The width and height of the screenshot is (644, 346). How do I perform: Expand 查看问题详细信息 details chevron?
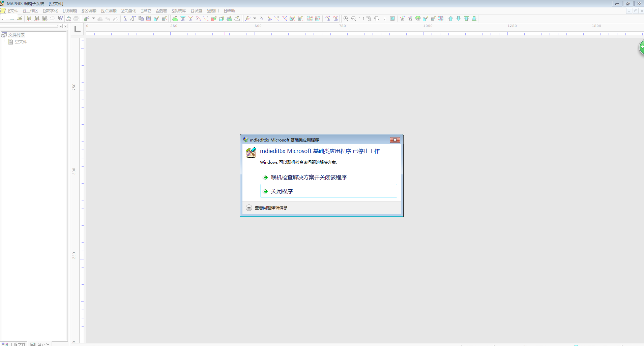click(249, 208)
